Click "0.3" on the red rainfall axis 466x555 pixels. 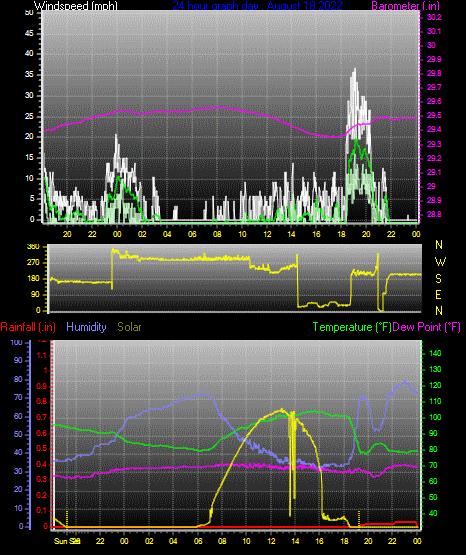[x=42, y=479]
